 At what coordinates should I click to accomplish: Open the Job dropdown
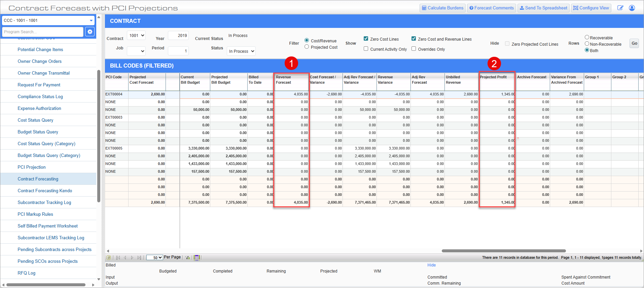(136, 51)
